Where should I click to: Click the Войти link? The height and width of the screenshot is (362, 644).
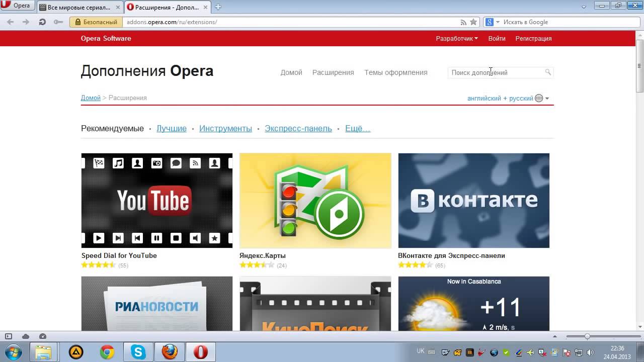(x=497, y=38)
